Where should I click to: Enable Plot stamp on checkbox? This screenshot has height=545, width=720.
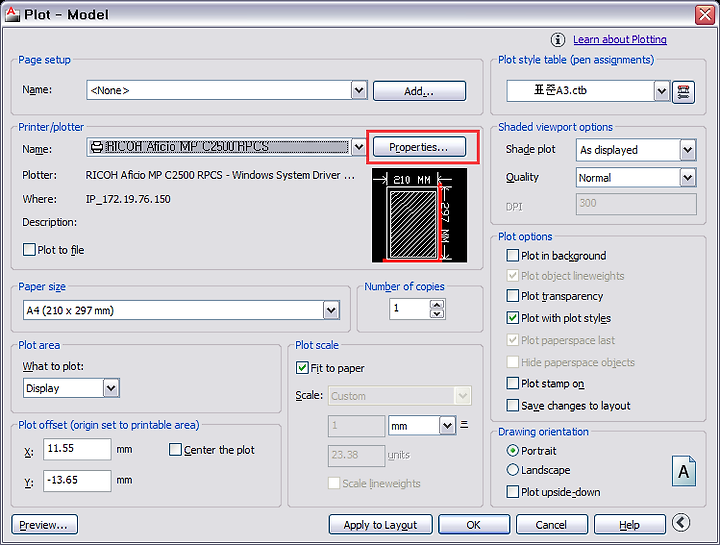[x=512, y=383]
